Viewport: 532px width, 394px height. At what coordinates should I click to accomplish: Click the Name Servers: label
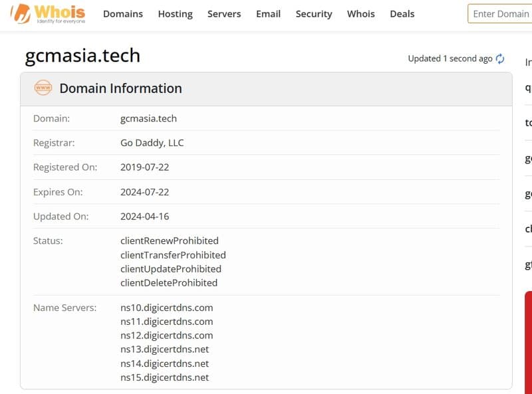(x=65, y=308)
